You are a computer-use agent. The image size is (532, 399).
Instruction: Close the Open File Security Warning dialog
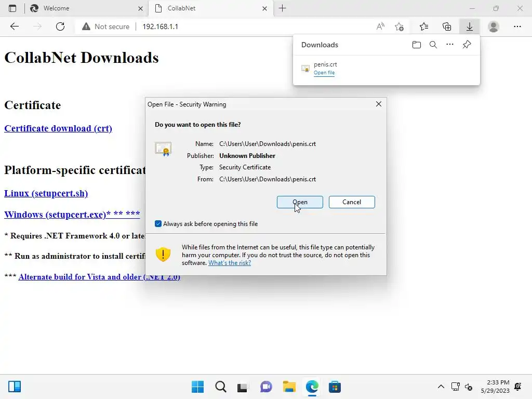[x=379, y=104]
